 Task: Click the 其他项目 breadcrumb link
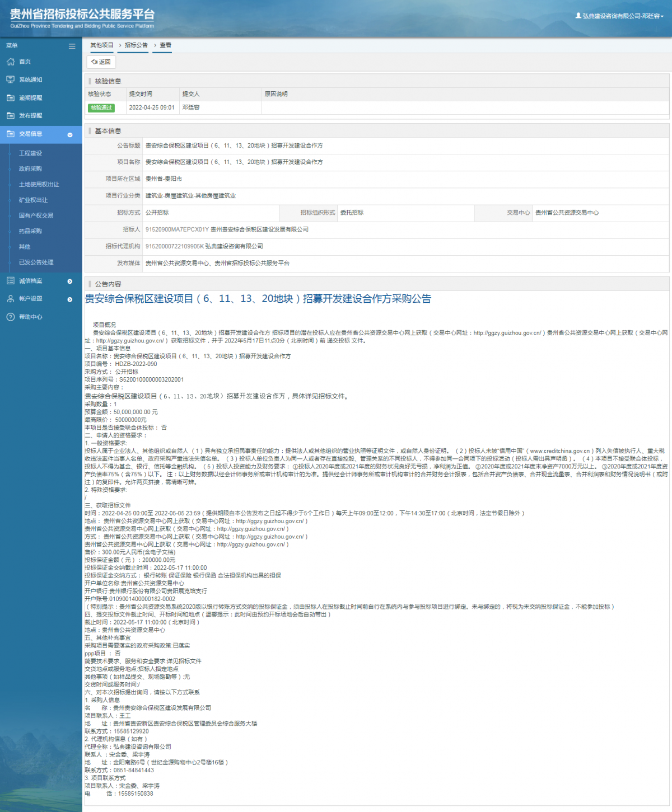(x=102, y=45)
